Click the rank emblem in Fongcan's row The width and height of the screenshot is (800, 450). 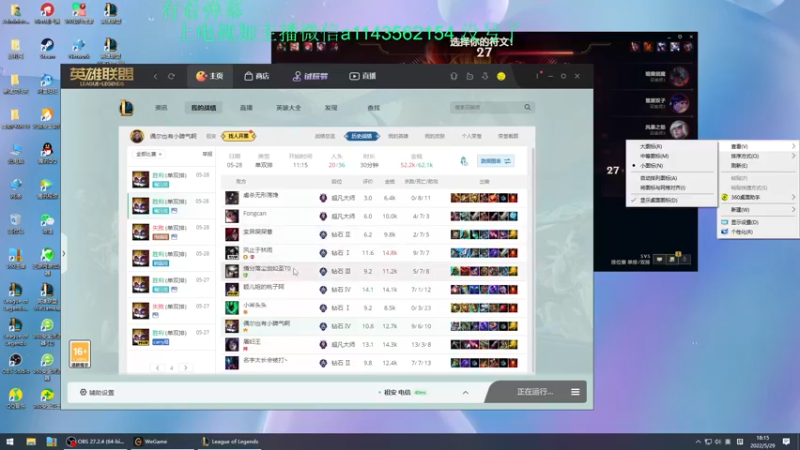pyautogui.click(x=323, y=216)
